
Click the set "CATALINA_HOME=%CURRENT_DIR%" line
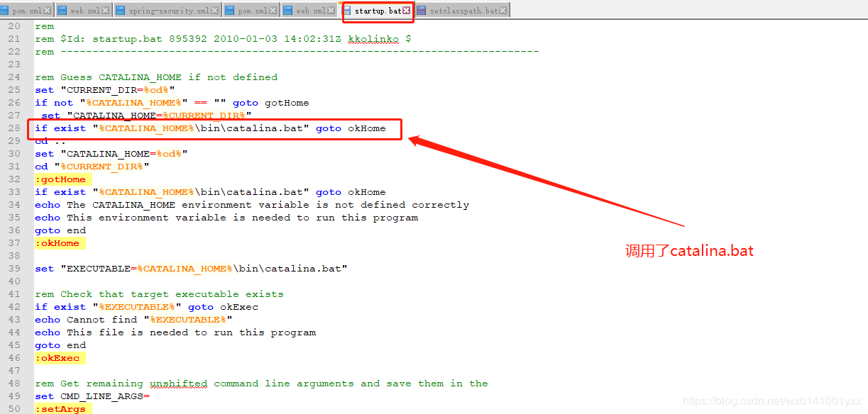146,116
